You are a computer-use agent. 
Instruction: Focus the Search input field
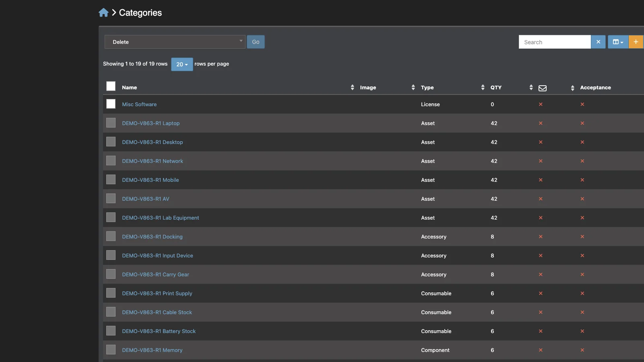(x=555, y=42)
